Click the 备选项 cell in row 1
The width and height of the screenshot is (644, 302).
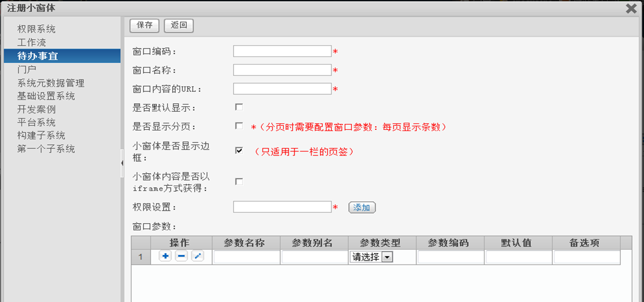pyautogui.click(x=587, y=257)
